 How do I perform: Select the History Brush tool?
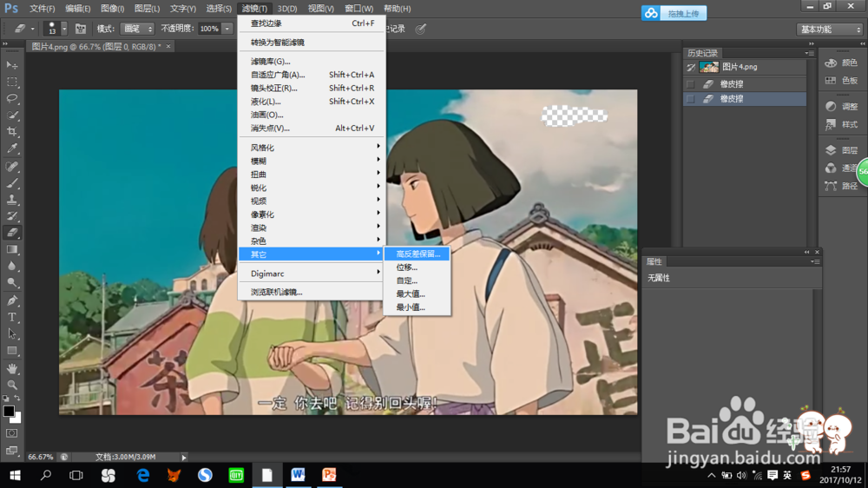pyautogui.click(x=11, y=216)
